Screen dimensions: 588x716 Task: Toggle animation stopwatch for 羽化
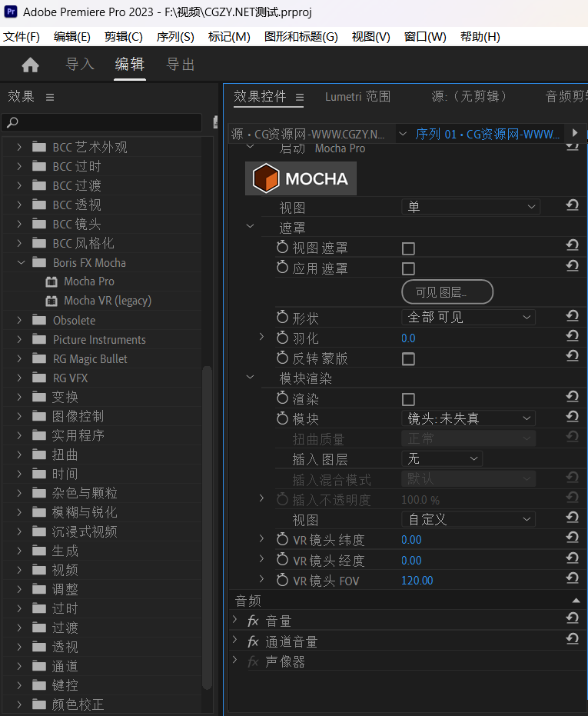[283, 337]
